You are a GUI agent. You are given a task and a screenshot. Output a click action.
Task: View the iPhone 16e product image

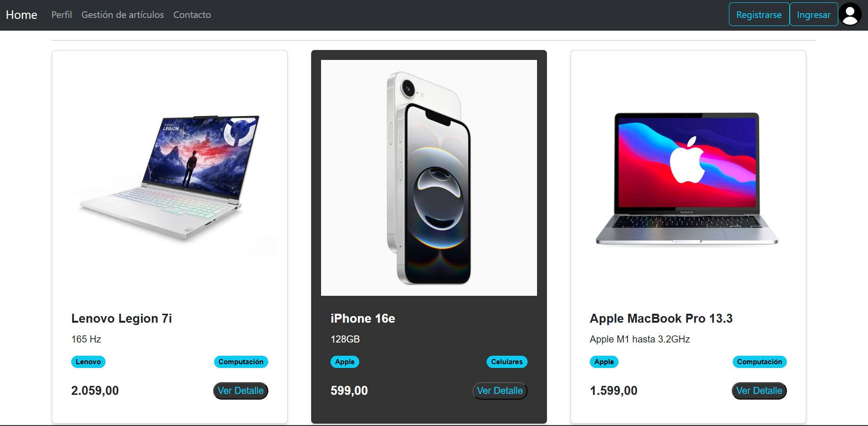pyautogui.click(x=429, y=178)
